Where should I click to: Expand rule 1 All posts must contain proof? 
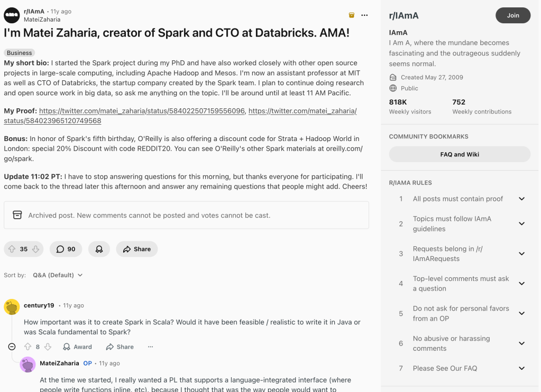click(521, 199)
